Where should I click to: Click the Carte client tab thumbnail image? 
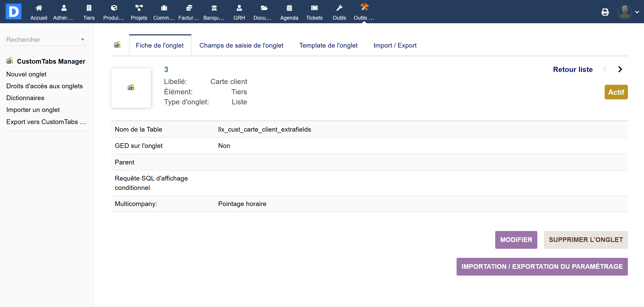click(x=131, y=88)
